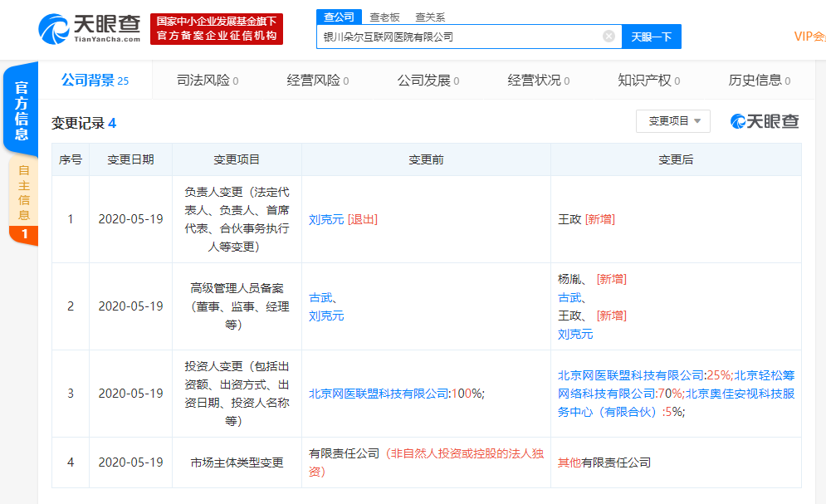Open the 变更项目 filter dropdown
This screenshot has width=826, height=504.
(x=672, y=121)
